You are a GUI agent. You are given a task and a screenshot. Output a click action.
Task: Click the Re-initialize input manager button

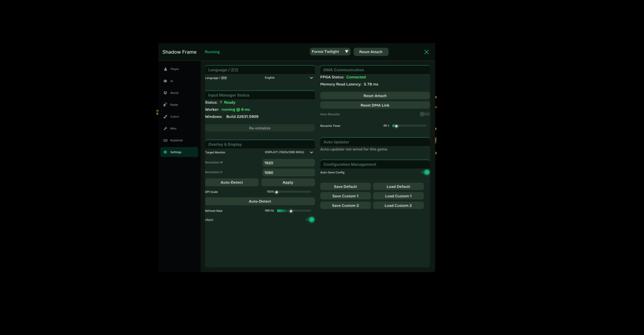260,128
